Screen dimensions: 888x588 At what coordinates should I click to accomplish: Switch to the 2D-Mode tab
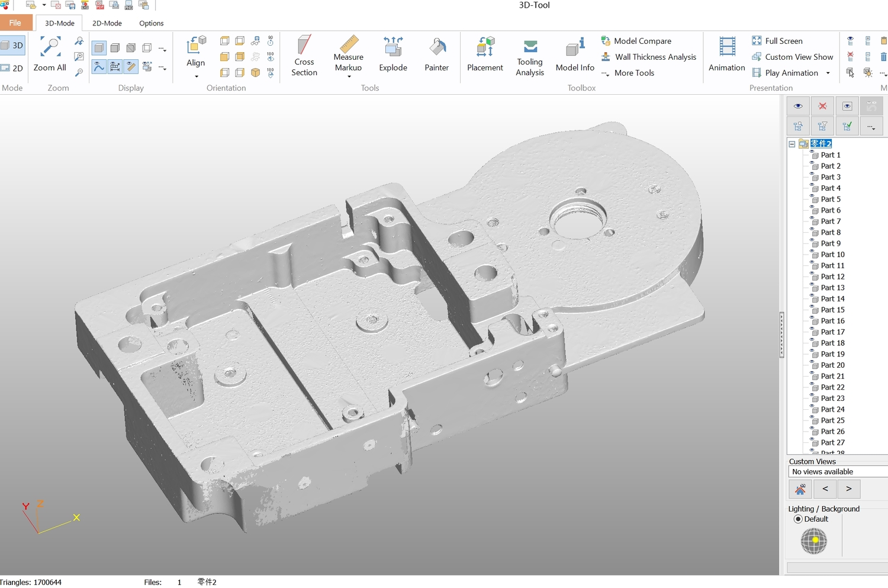(x=107, y=23)
